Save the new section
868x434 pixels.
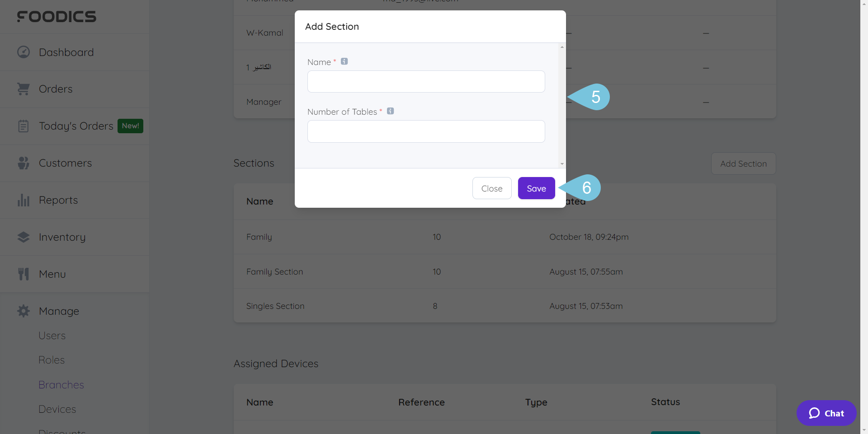536,188
